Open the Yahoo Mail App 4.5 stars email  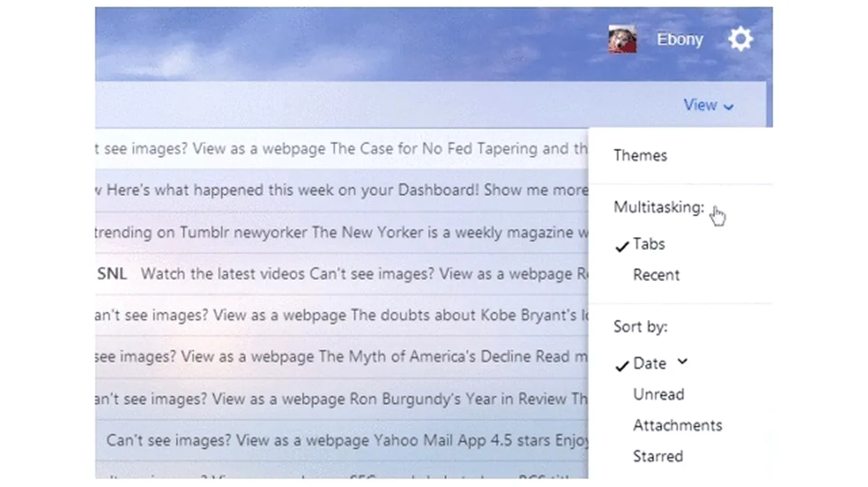(x=341, y=440)
